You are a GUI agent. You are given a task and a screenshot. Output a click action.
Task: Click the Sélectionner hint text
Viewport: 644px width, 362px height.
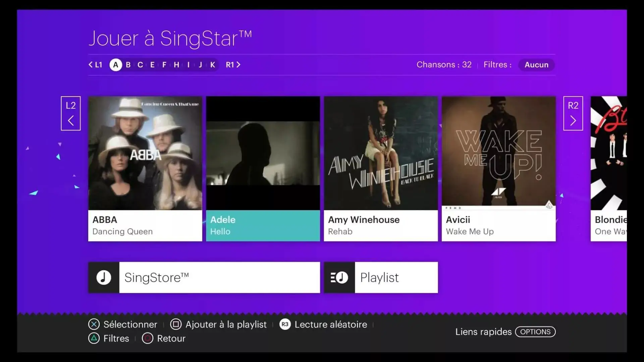click(130, 324)
